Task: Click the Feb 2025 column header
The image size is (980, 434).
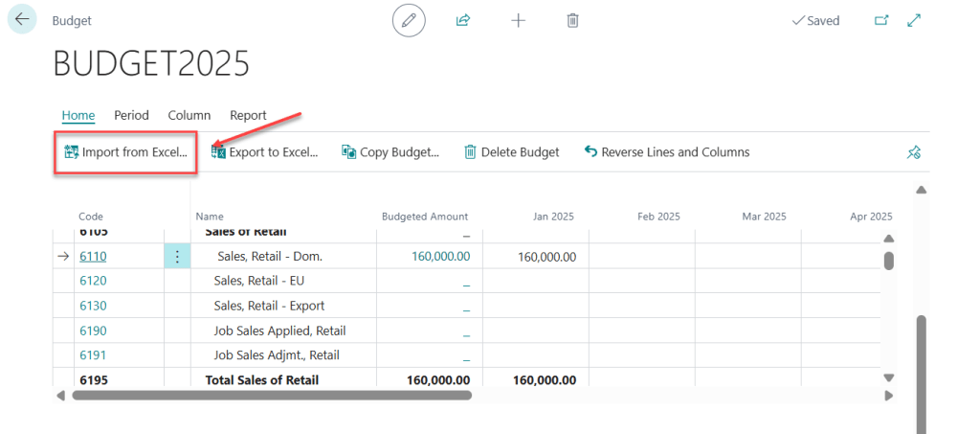Action: point(658,217)
